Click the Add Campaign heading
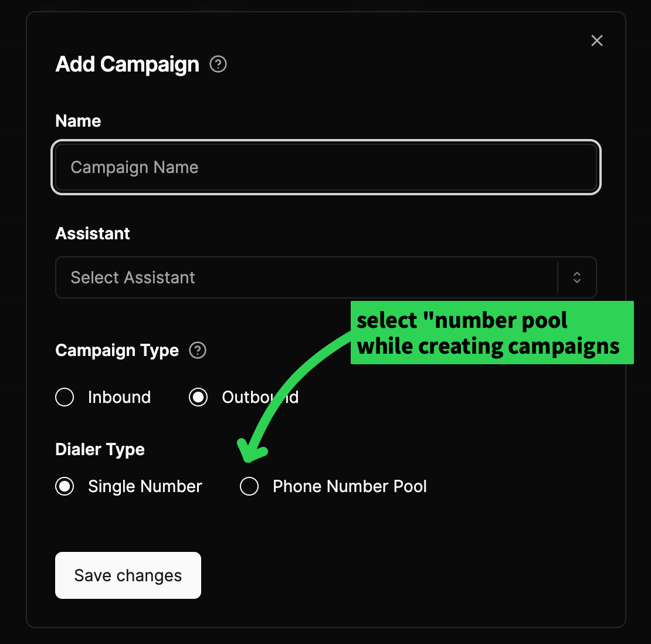The image size is (651, 644). pyautogui.click(x=127, y=65)
